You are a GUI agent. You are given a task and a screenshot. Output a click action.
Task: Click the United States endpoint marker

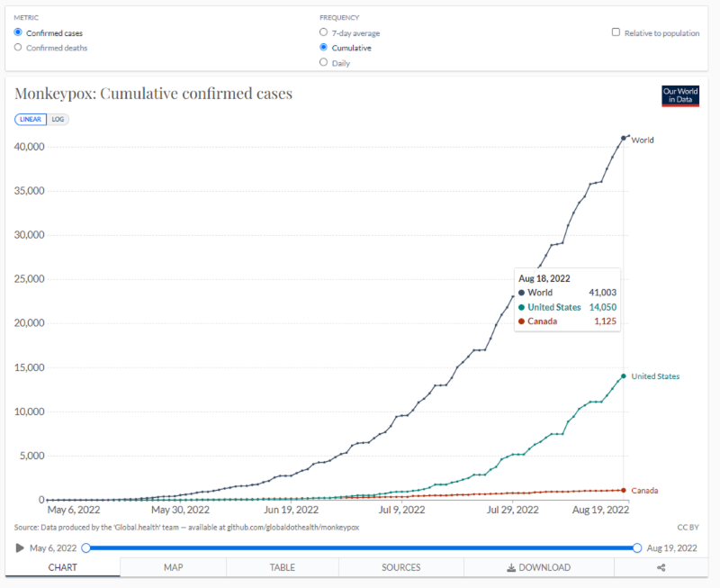point(624,375)
